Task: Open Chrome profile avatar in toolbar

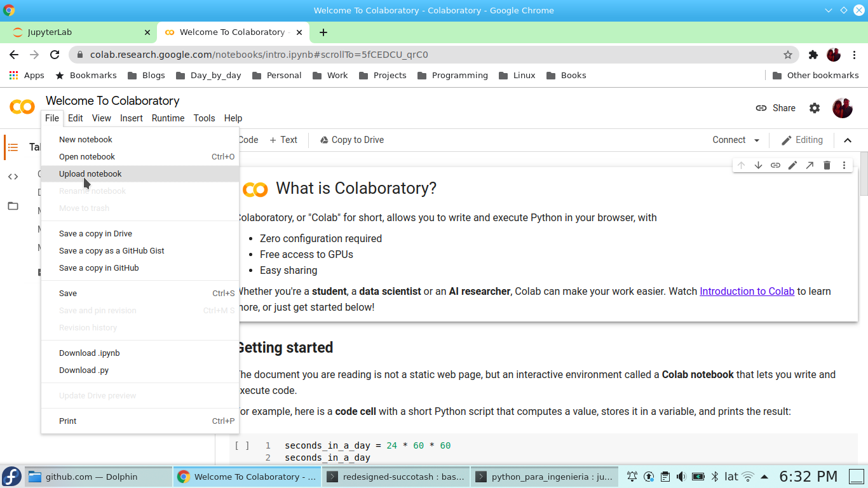Action: point(834,55)
